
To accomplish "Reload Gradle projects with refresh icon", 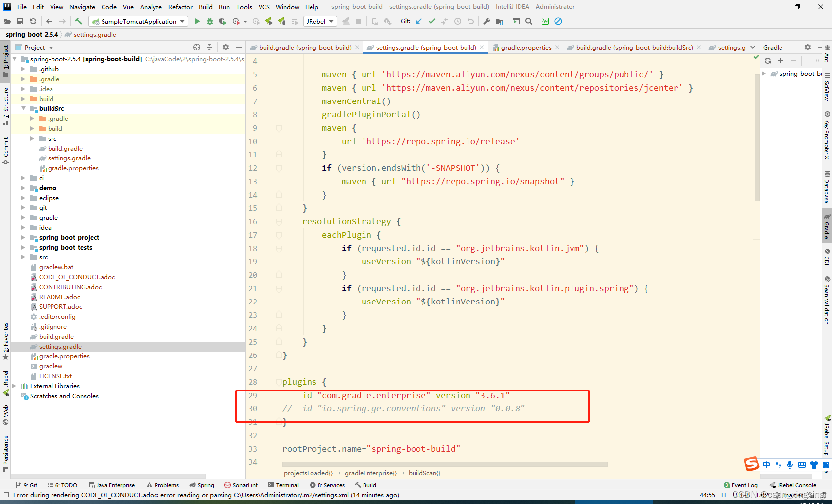I will coord(768,61).
